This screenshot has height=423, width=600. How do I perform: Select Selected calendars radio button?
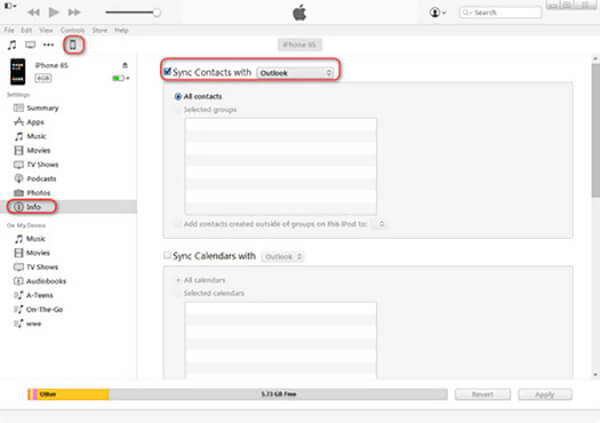[x=178, y=294]
